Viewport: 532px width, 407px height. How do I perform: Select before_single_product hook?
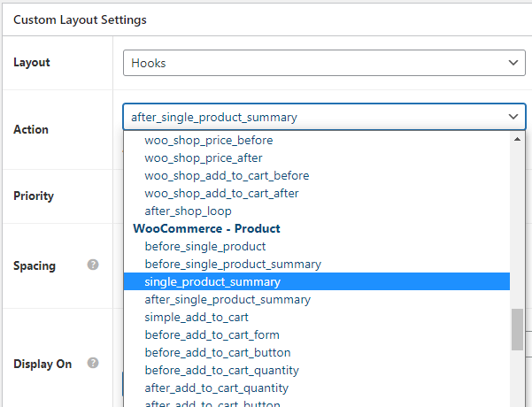(x=205, y=247)
